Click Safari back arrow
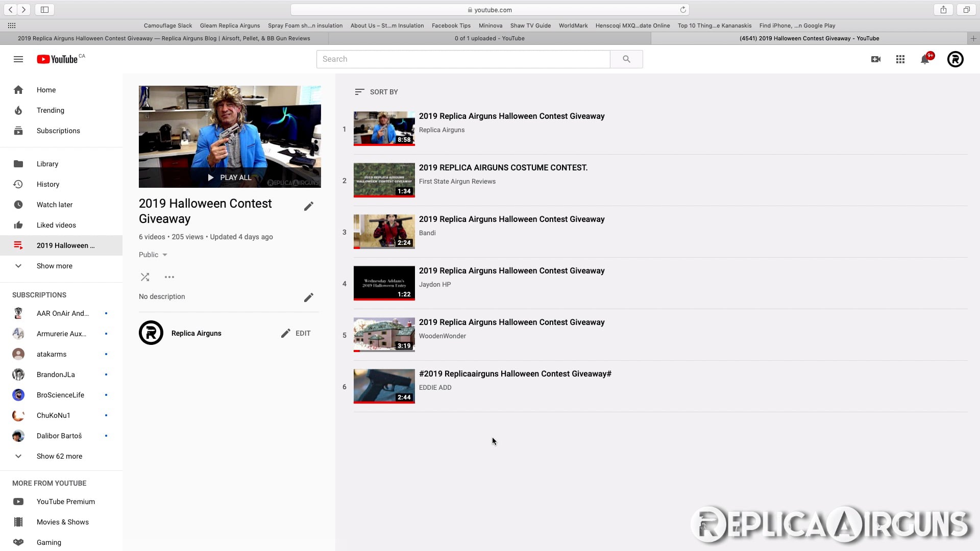This screenshot has width=980, height=551. point(10,10)
